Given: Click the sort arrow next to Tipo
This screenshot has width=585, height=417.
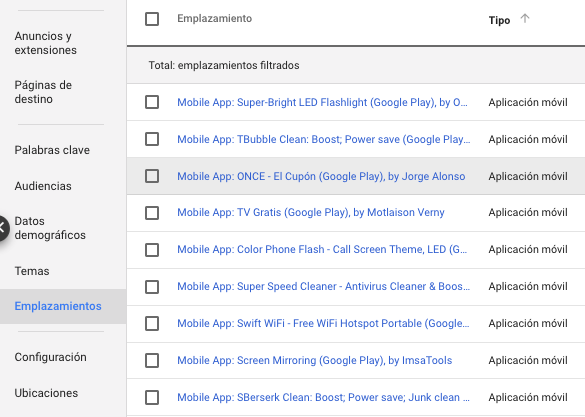Looking at the screenshot, I should point(525,19).
